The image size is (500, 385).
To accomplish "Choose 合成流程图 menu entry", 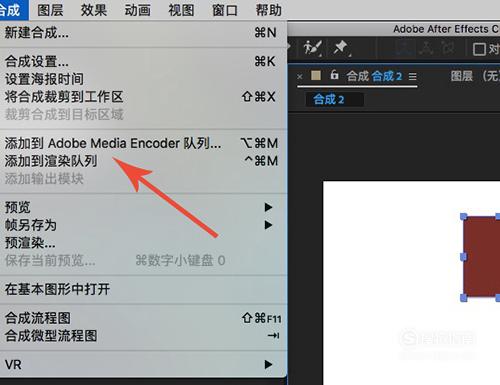I will (x=143, y=318).
